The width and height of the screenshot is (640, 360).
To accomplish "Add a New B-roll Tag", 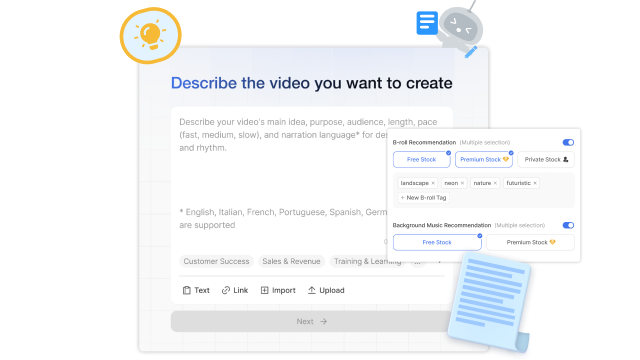I will (x=423, y=198).
